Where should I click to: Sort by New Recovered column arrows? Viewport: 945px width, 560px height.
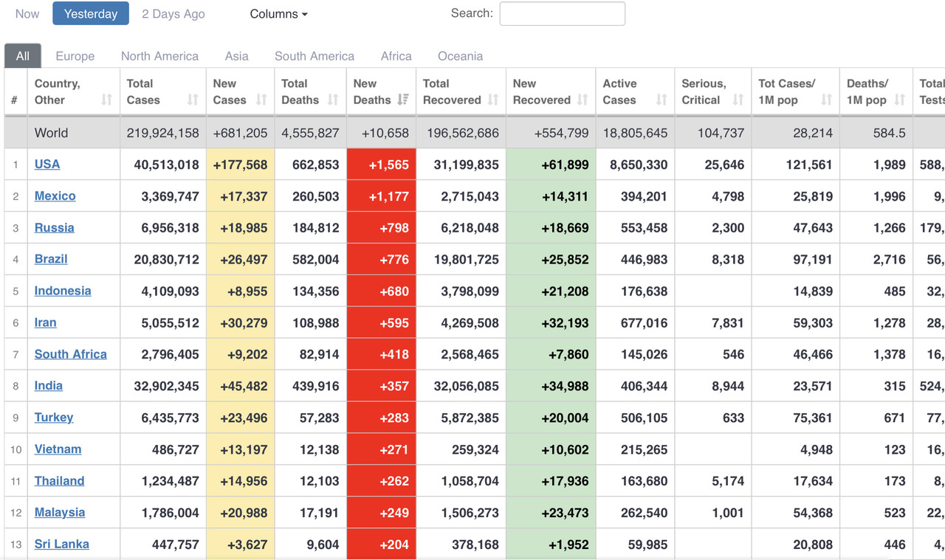[583, 100]
